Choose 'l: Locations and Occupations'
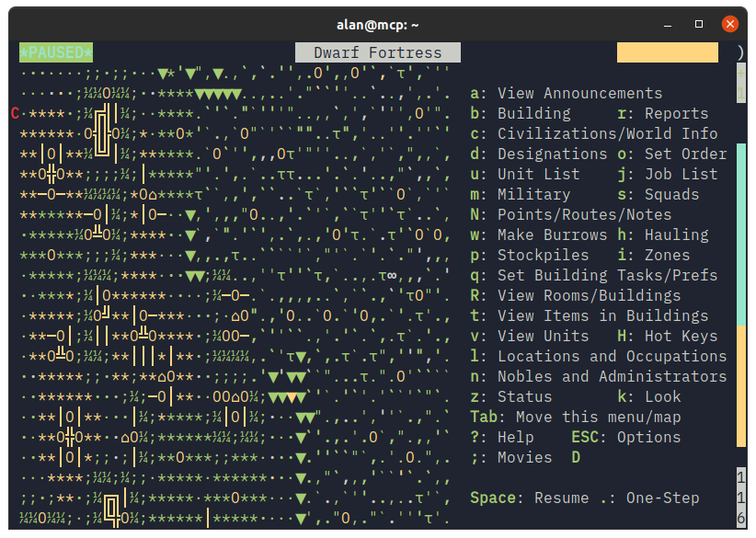Image resolution: width=756 pixels, height=538 pixels. pyautogui.click(x=599, y=356)
